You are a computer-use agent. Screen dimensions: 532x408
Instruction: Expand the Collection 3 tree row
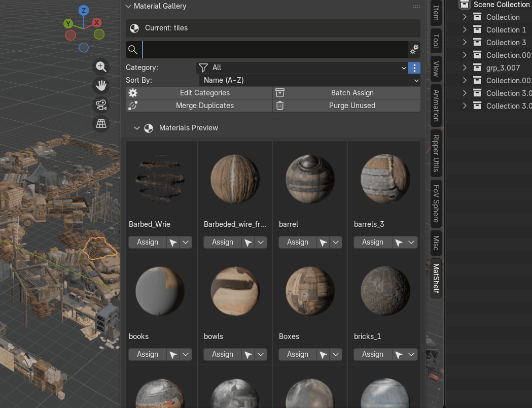(465, 42)
